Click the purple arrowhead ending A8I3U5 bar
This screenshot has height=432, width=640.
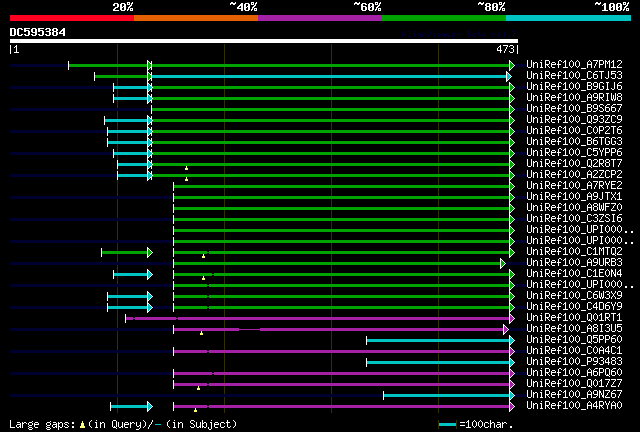506,330
